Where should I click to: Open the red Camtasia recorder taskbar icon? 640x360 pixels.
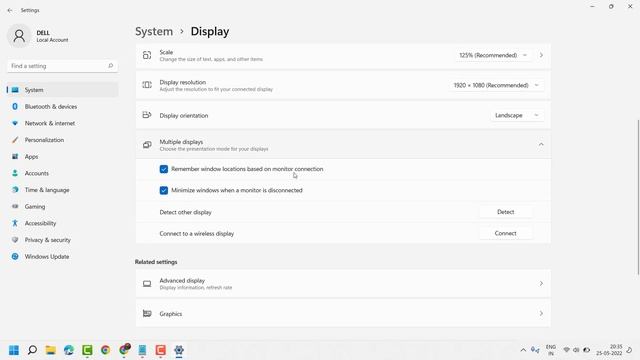click(160, 350)
